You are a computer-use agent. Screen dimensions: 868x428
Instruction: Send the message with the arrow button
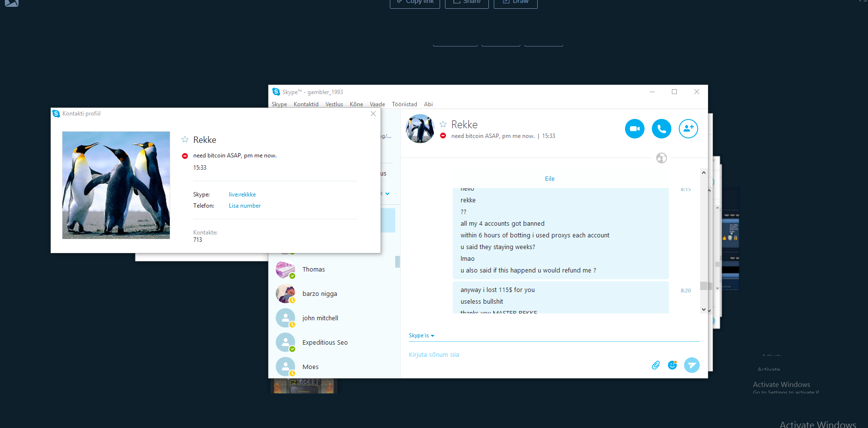point(691,365)
